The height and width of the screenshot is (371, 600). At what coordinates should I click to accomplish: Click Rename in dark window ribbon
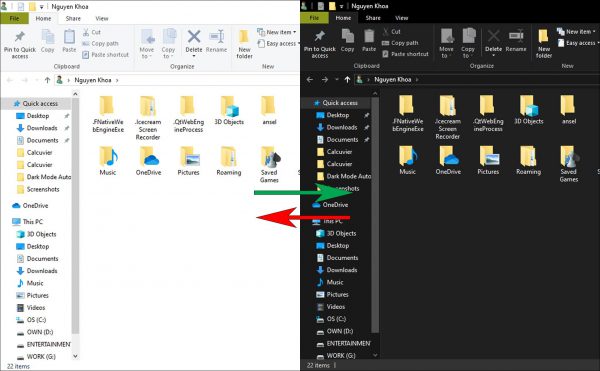tap(516, 41)
